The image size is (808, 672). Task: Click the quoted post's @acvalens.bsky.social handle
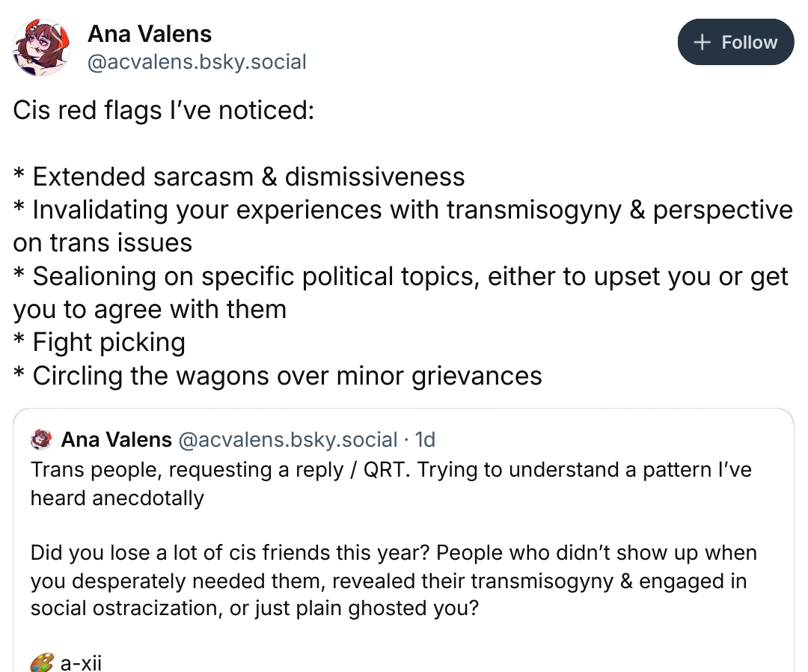[288, 440]
